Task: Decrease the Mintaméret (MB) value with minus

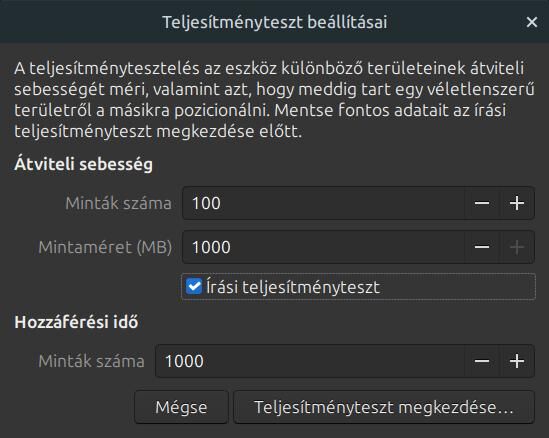Action: [482, 247]
